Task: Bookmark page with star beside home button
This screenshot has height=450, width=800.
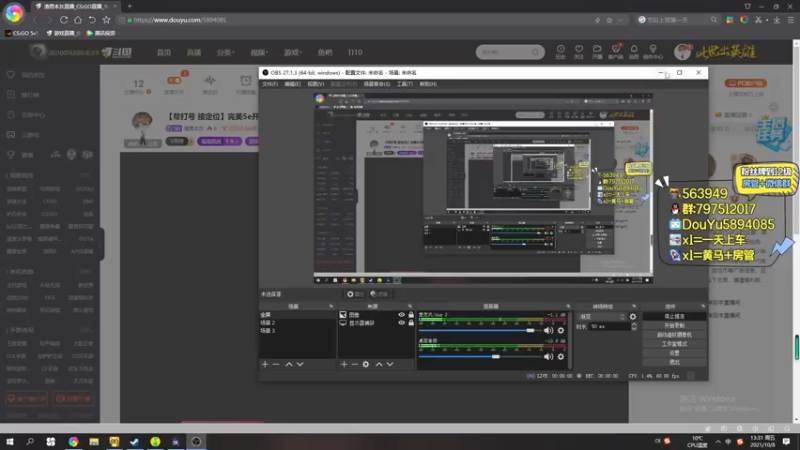Action: click(x=106, y=20)
